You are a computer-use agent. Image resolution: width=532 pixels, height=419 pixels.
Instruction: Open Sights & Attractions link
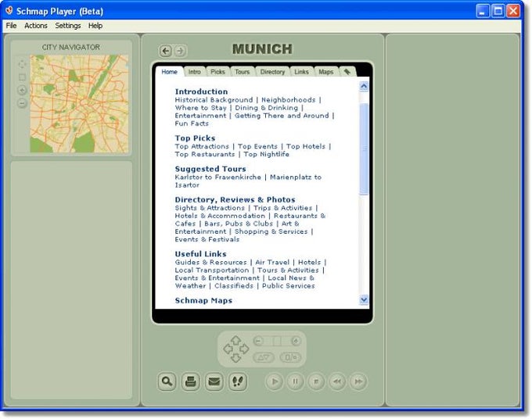click(x=210, y=208)
